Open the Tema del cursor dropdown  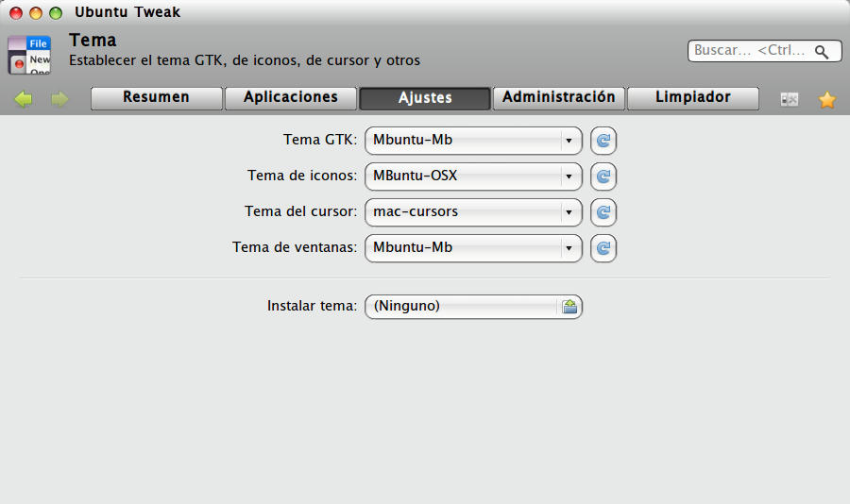(473, 212)
